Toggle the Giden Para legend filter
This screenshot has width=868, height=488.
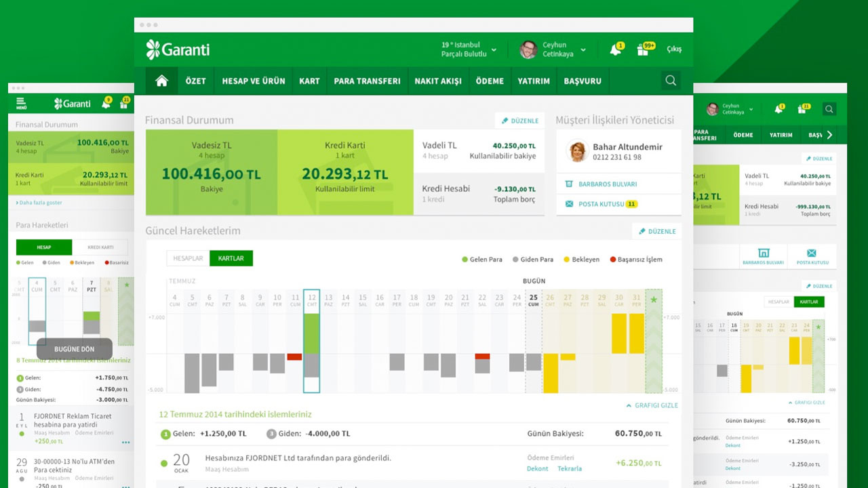pyautogui.click(x=533, y=260)
